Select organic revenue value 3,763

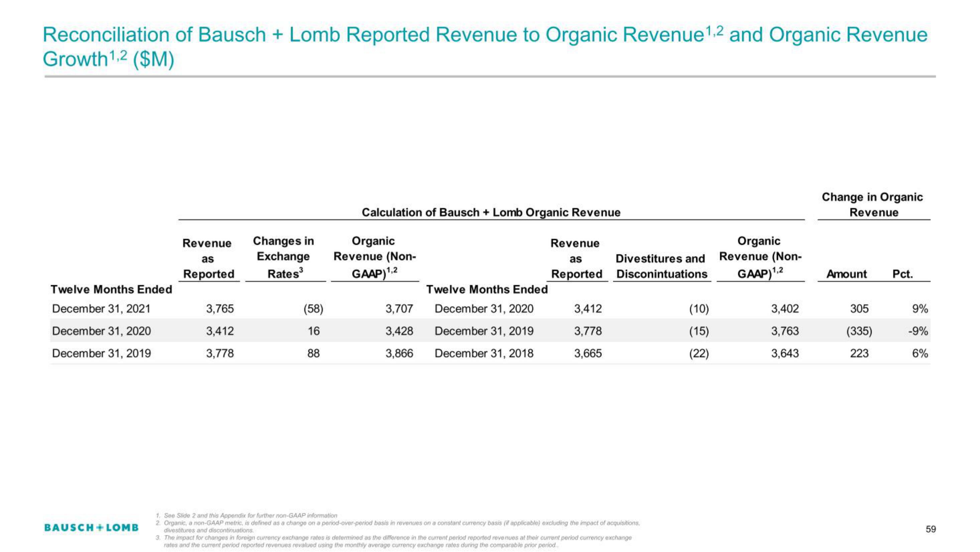tap(785, 331)
